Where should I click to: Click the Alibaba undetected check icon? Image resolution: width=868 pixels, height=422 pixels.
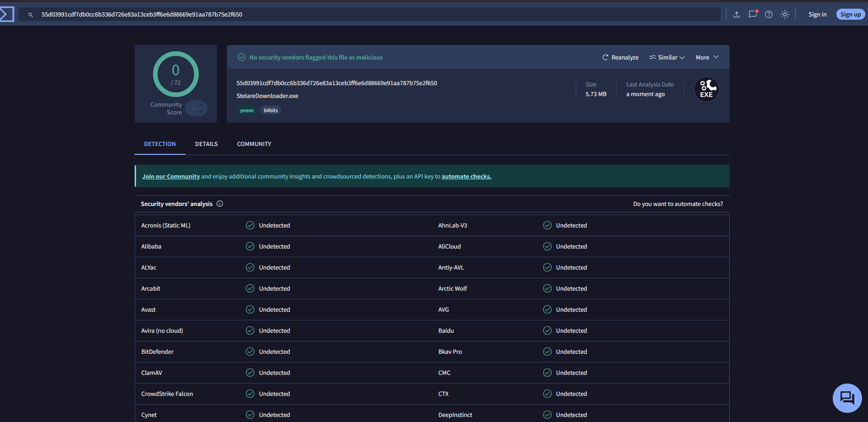250,246
